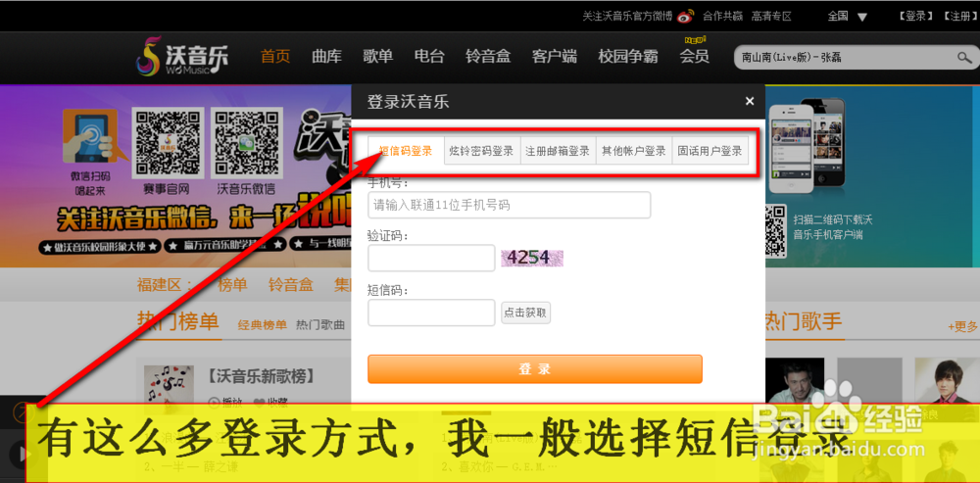This screenshot has width=980, height=483.
Task: Select the 热门歌曲 sub-tab
Action: pyautogui.click(x=320, y=325)
